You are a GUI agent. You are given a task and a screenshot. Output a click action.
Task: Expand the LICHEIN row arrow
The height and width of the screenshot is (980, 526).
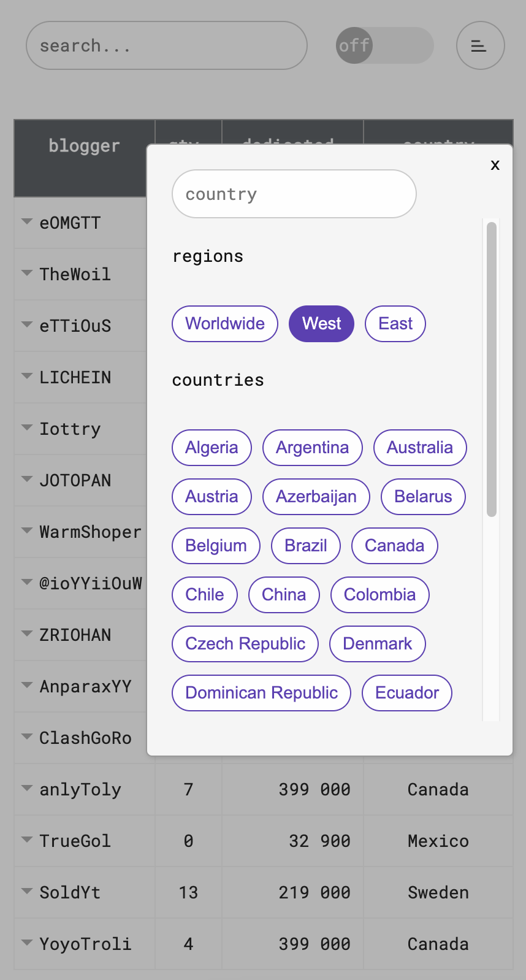coord(27,377)
